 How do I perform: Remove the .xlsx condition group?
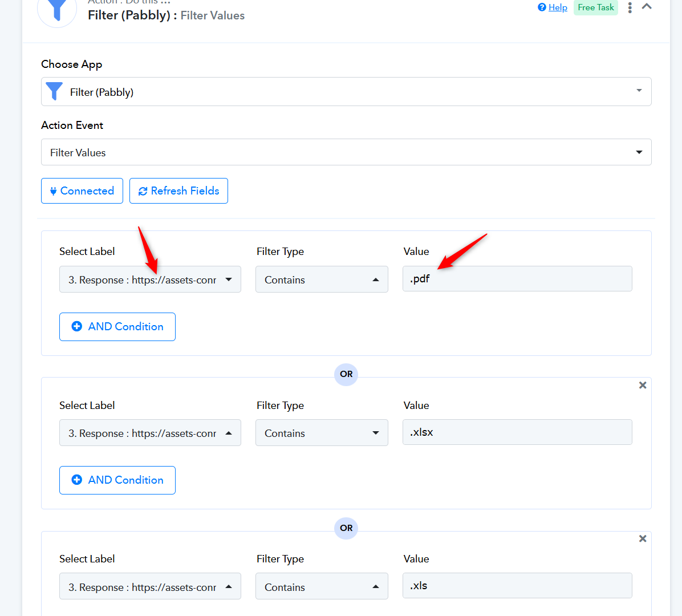click(643, 385)
